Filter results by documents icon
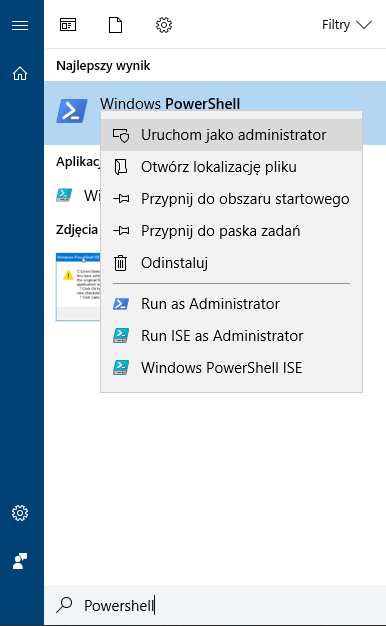Viewport: 386px width, 626px height. pos(115,25)
